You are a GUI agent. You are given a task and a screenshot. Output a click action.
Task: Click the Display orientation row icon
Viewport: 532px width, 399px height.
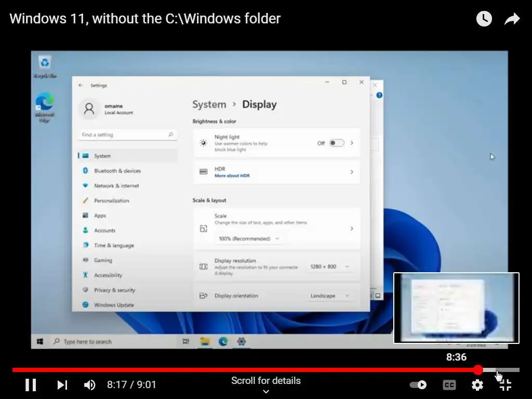(x=203, y=296)
